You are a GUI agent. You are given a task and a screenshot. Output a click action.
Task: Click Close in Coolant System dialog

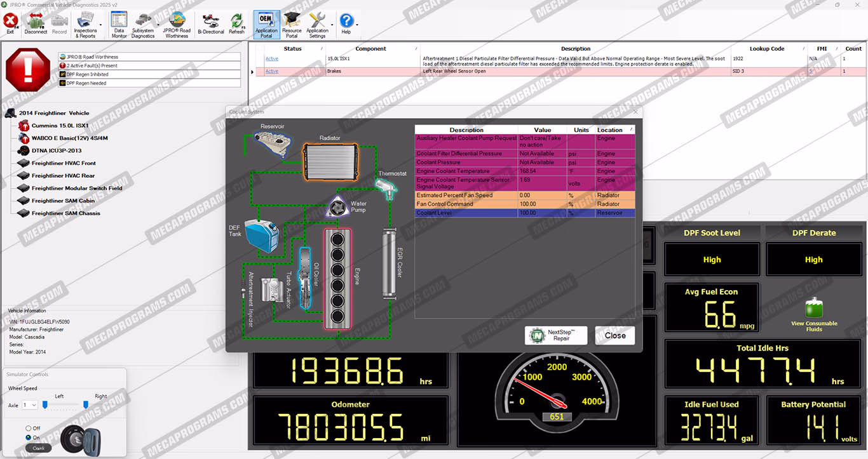(614, 335)
